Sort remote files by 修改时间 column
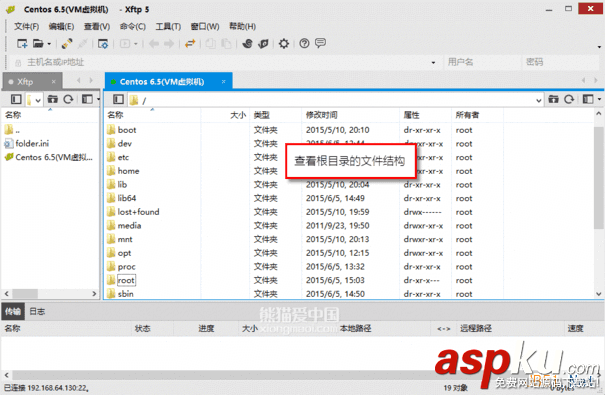Viewport: 605px width, 395px height. pos(350,115)
